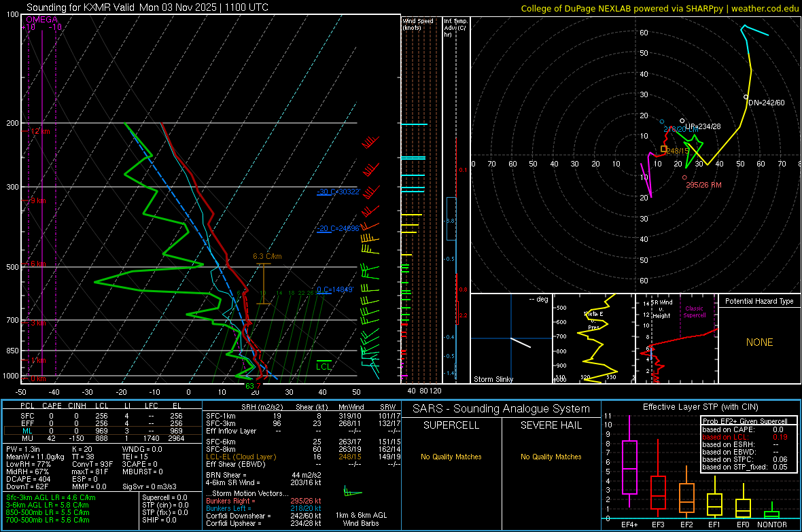Click the WNDG = 0.0 value
The image size is (802, 532).
tap(142, 449)
